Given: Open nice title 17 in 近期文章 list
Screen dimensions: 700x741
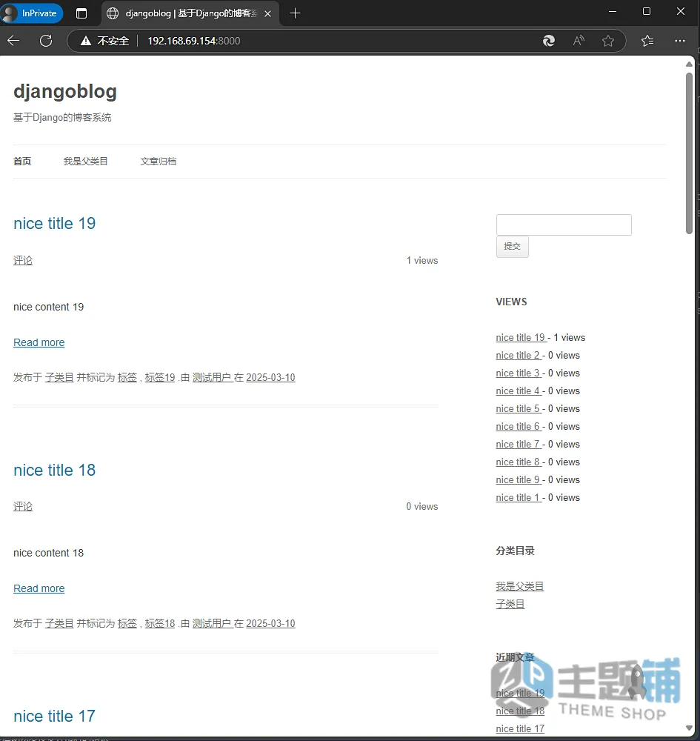Looking at the screenshot, I should [x=520, y=729].
